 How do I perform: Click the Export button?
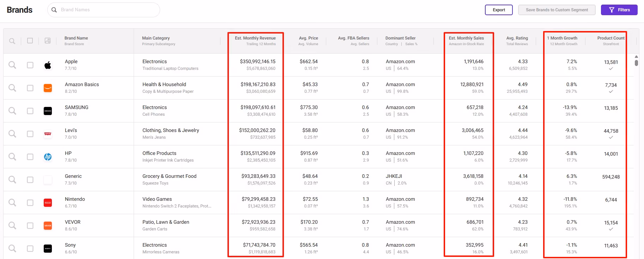tap(499, 10)
